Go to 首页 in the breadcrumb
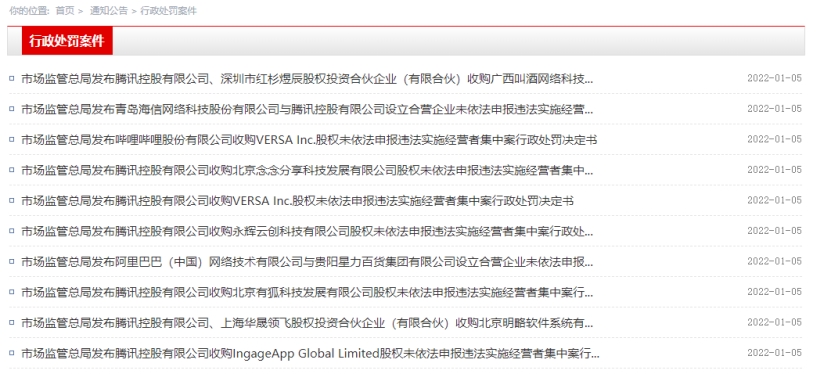The width and height of the screenshot is (831, 374). (65, 11)
